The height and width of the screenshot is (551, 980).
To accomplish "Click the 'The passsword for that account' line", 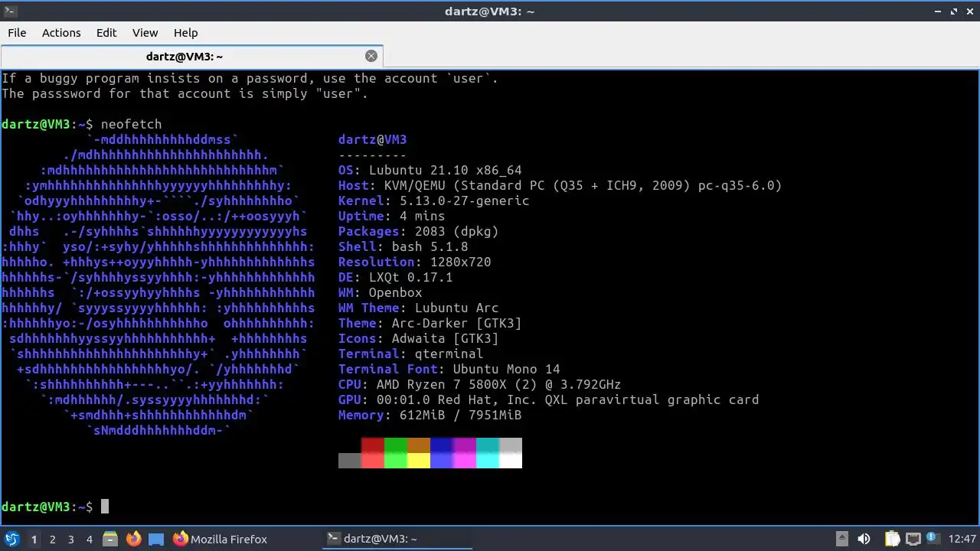I will [x=185, y=93].
